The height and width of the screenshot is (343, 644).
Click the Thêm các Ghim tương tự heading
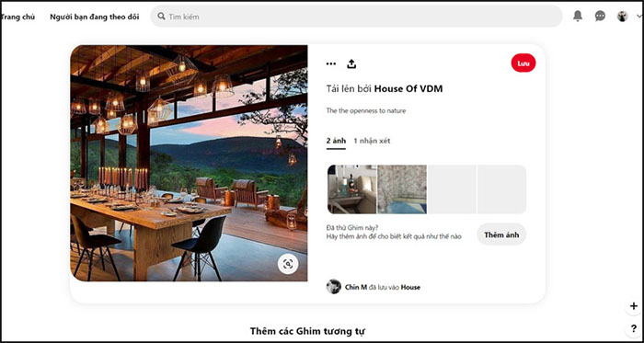coord(307,331)
